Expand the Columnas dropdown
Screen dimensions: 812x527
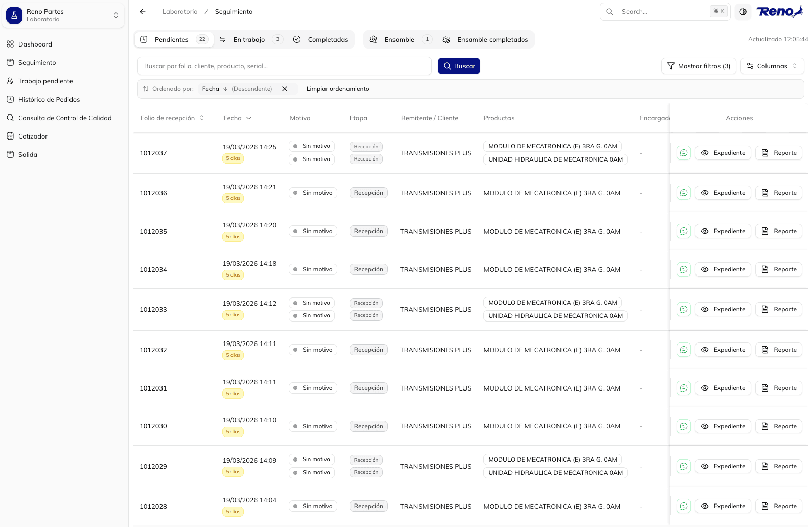coord(772,66)
